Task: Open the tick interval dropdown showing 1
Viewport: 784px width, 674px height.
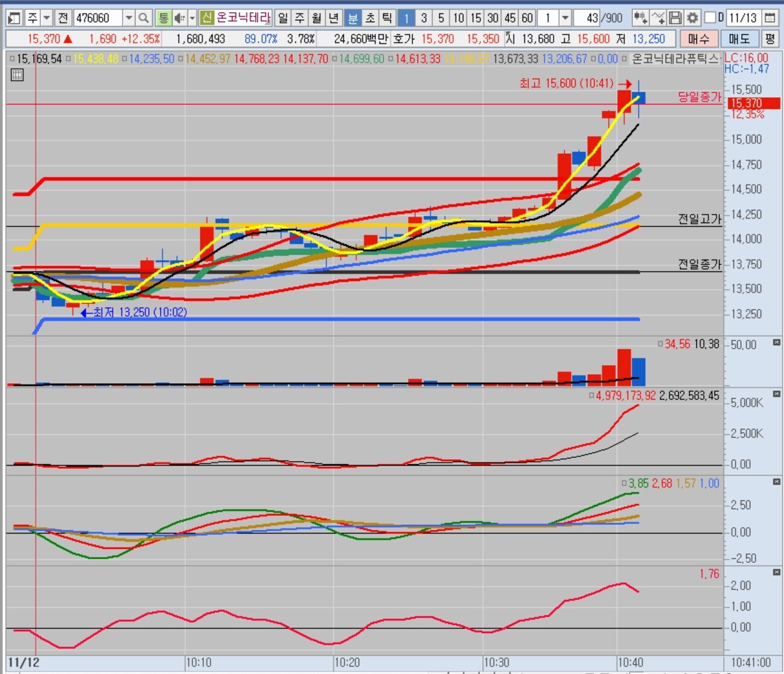Action: pyautogui.click(x=565, y=18)
